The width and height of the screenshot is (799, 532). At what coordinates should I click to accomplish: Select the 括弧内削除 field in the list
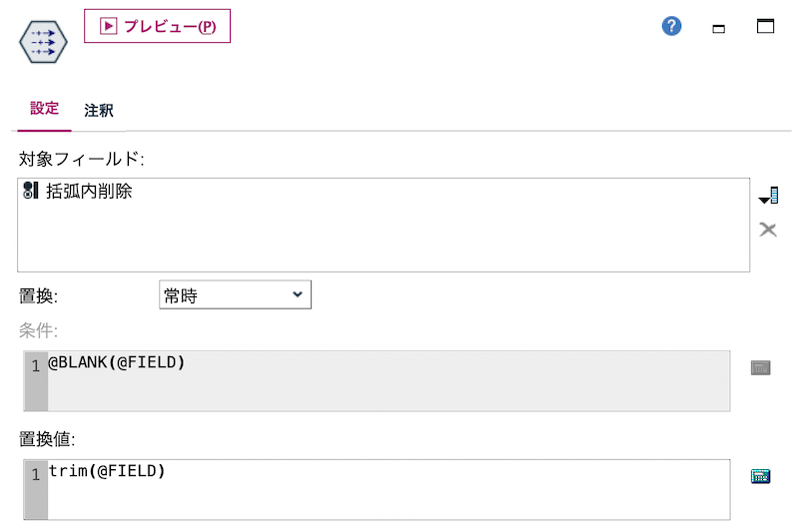pos(89,191)
